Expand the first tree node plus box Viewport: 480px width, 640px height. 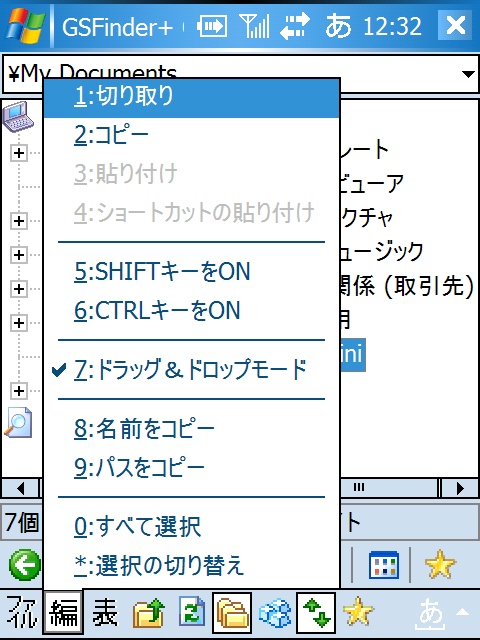(18, 153)
